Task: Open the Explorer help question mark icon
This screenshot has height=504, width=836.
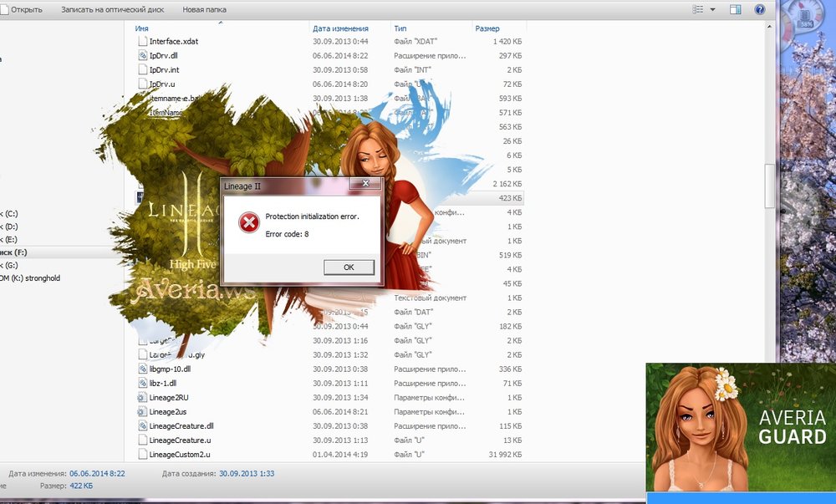Action: point(759,9)
